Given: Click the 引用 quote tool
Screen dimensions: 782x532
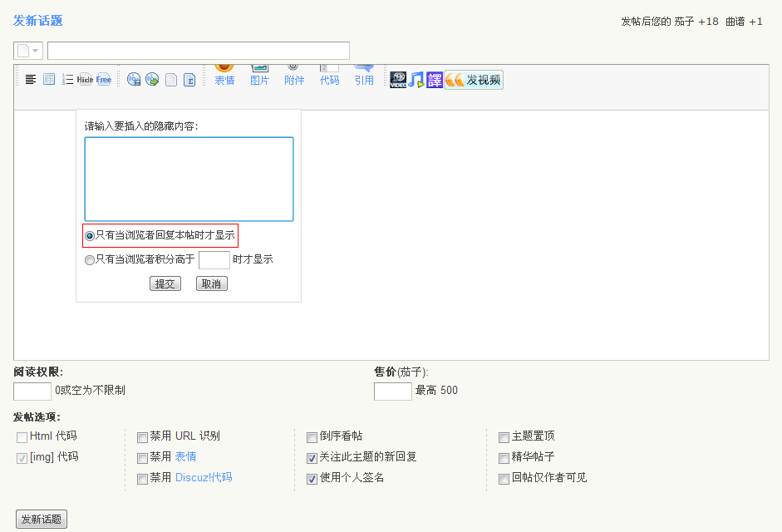Looking at the screenshot, I should [x=364, y=76].
